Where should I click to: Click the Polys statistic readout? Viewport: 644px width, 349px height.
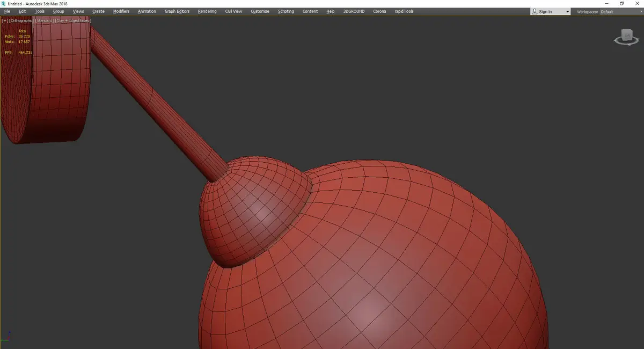pos(17,36)
